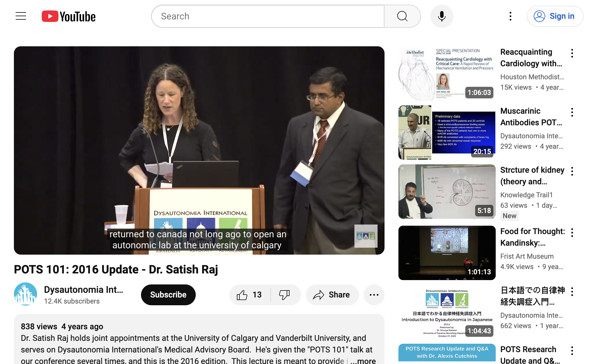Open Food for Thought Kandinsky thumbnail

click(x=447, y=253)
